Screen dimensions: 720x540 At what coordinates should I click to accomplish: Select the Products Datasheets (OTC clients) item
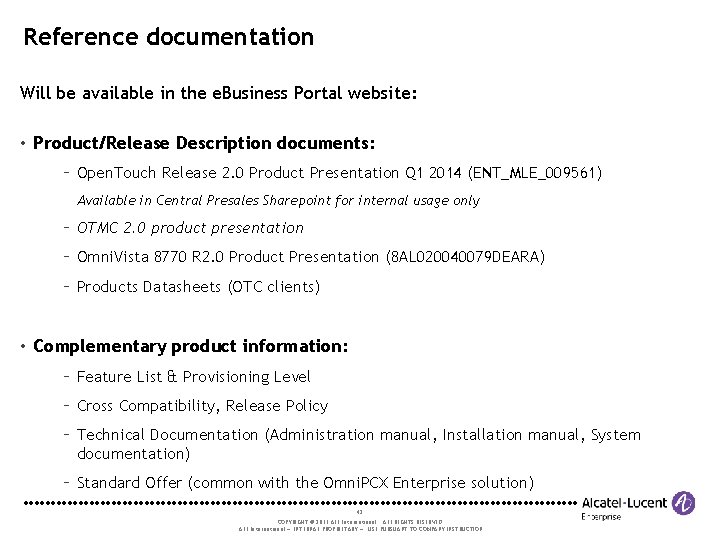coord(198,287)
